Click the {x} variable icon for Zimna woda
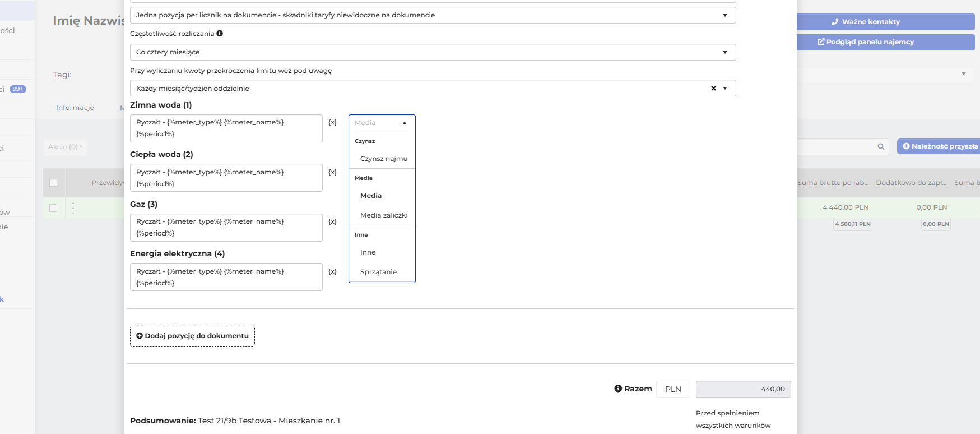Viewport: 980px width, 434px height. pos(332,122)
